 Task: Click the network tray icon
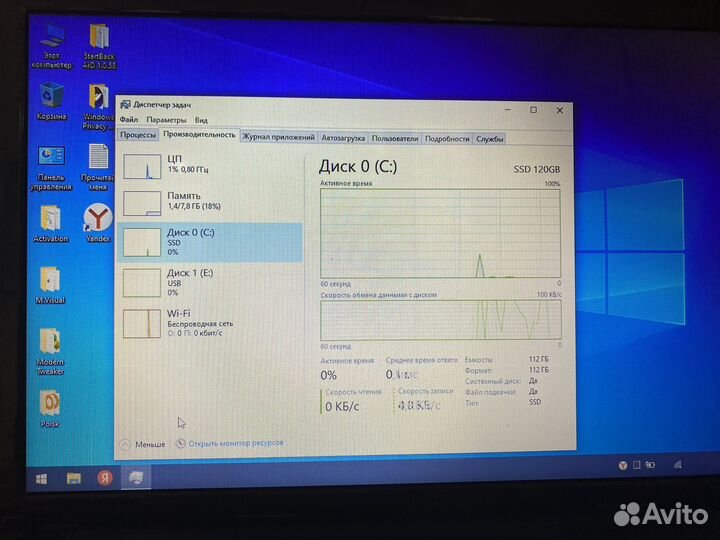678,465
